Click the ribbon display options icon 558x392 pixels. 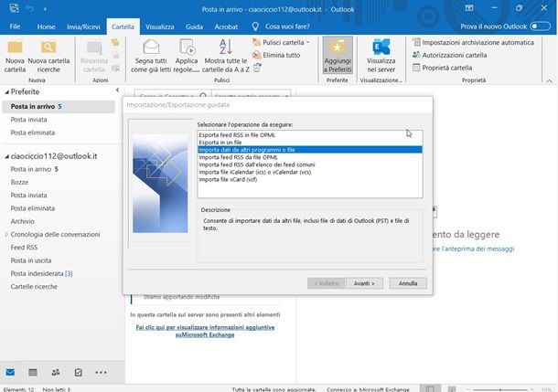coord(469,8)
